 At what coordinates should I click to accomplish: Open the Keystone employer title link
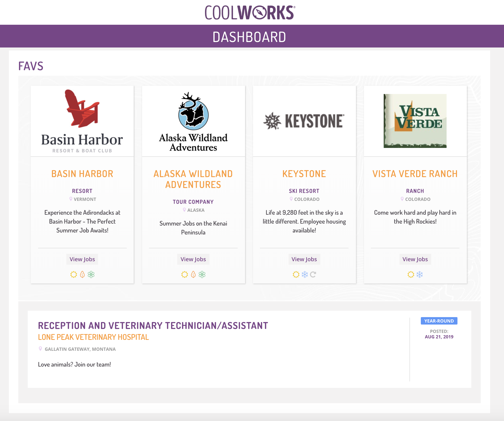click(304, 174)
